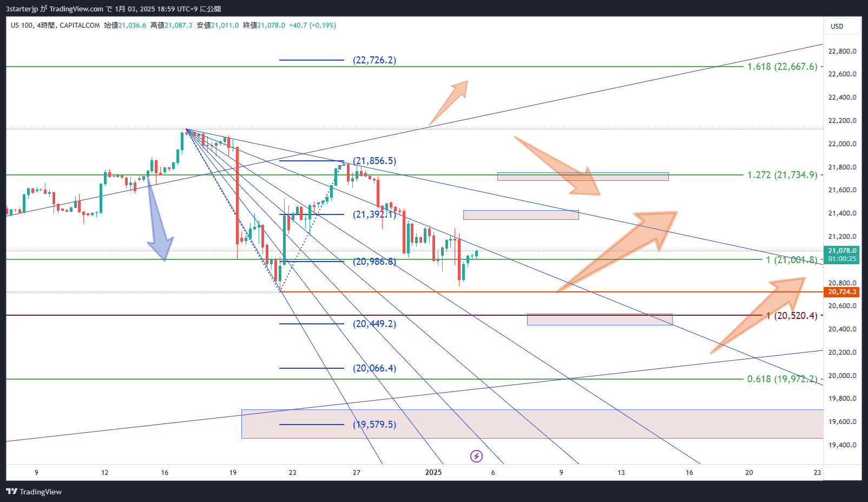Click the TradingView logo in the footer
This screenshot has height=502, width=868.
[x=34, y=492]
